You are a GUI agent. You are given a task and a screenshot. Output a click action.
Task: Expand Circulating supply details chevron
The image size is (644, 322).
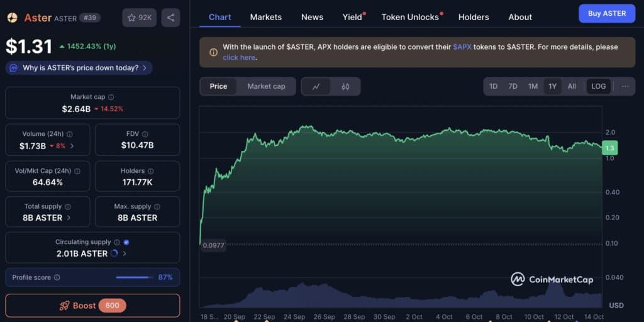[125, 253]
